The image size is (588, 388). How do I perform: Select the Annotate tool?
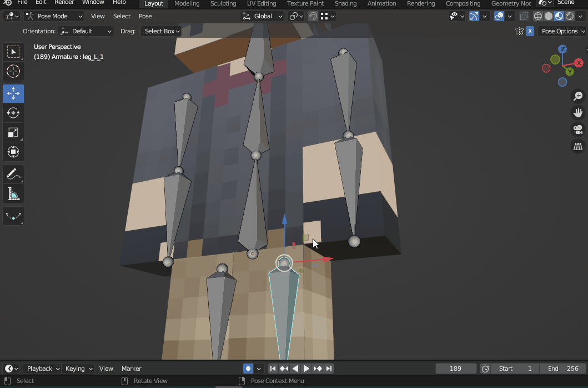point(13,174)
